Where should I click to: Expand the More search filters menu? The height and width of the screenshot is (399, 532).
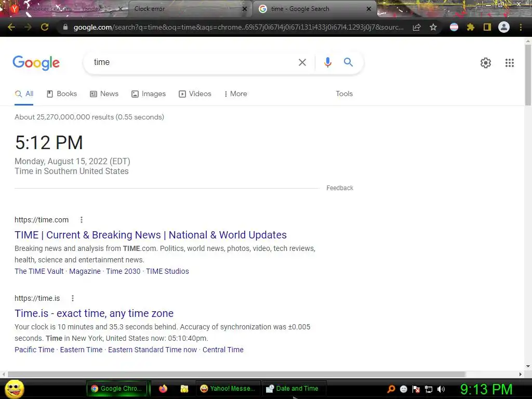click(235, 94)
